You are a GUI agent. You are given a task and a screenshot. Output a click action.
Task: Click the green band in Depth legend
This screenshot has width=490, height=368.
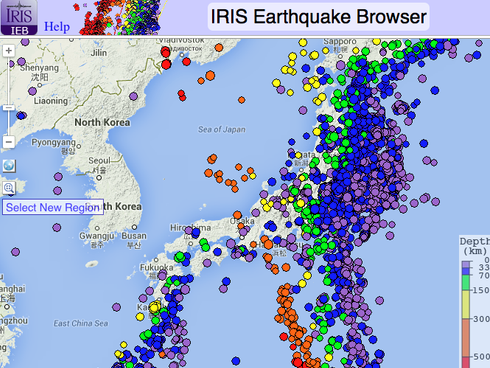466,283
